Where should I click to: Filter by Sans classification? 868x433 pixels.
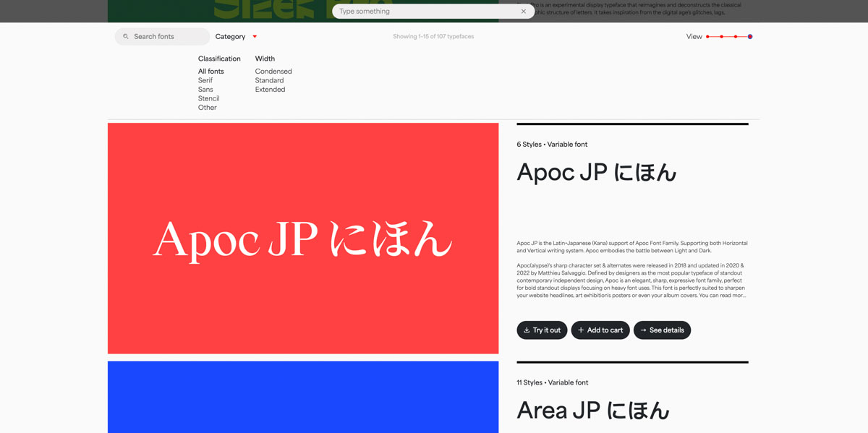click(x=205, y=90)
